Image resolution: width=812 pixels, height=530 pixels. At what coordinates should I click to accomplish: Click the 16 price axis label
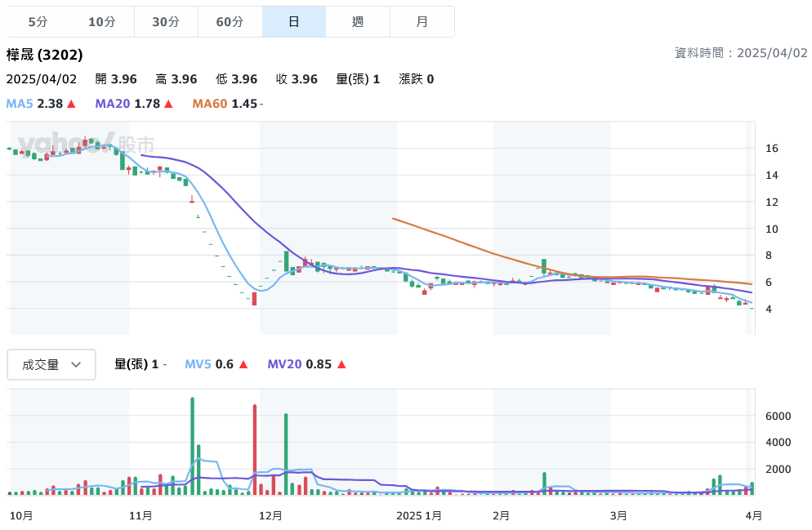tap(772, 149)
